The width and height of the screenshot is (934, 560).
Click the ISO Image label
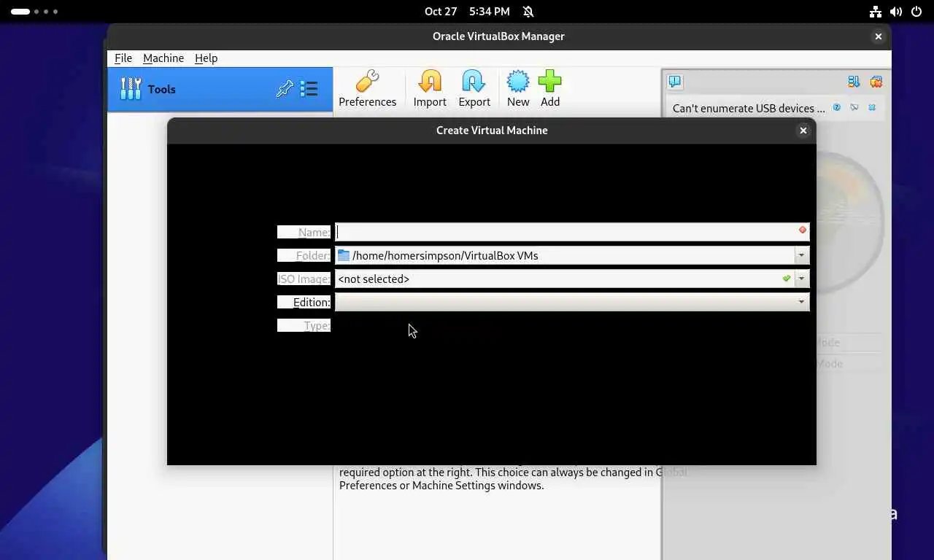pyautogui.click(x=304, y=279)
